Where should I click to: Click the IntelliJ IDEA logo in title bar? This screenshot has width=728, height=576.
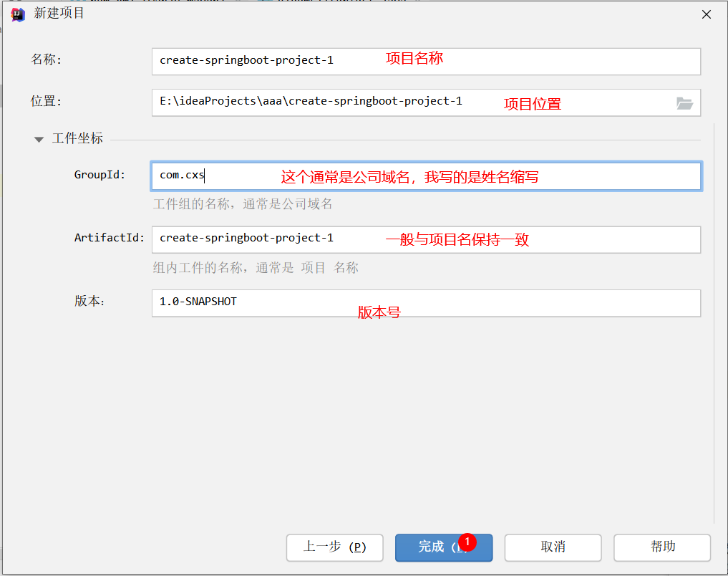(18, 15)
